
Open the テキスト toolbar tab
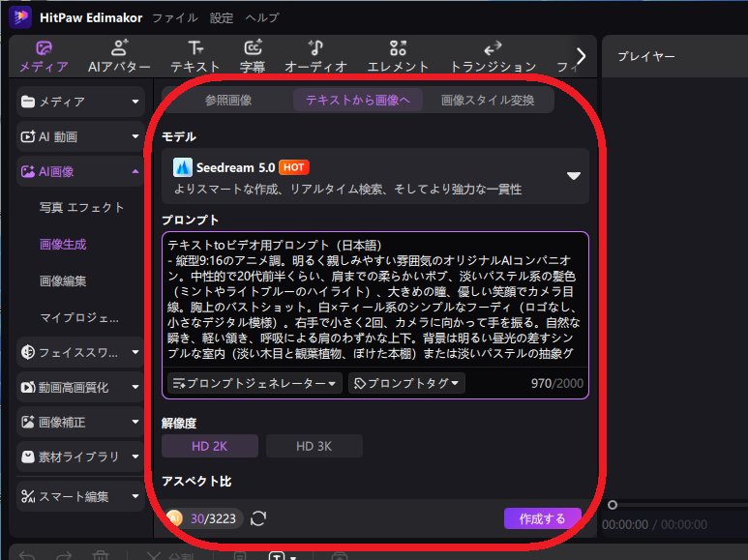pos(195,56)
